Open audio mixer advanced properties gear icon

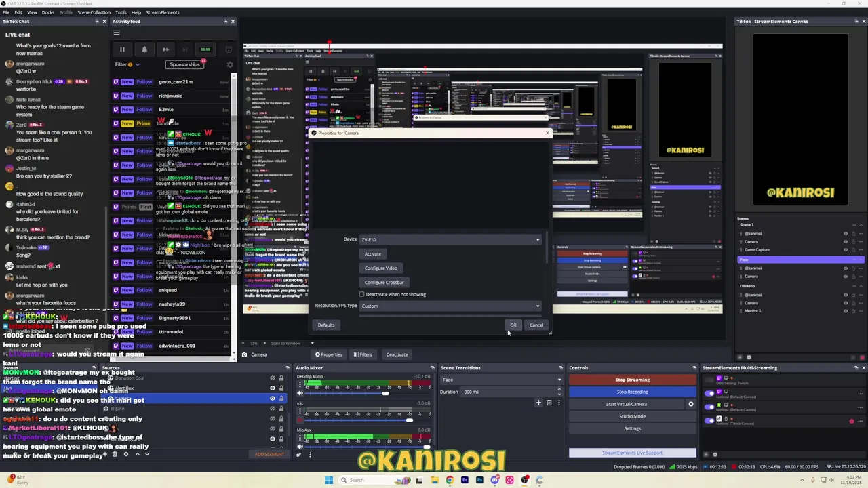pos(298,455)
